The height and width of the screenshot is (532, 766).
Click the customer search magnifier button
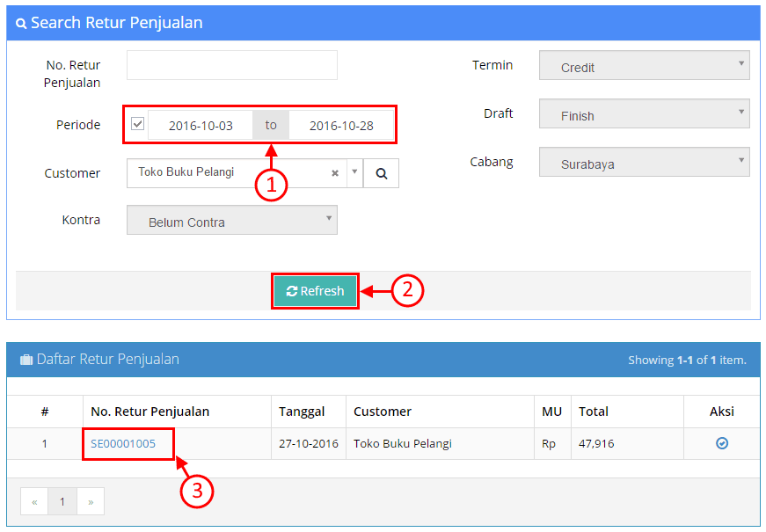[x=382, y=173]
